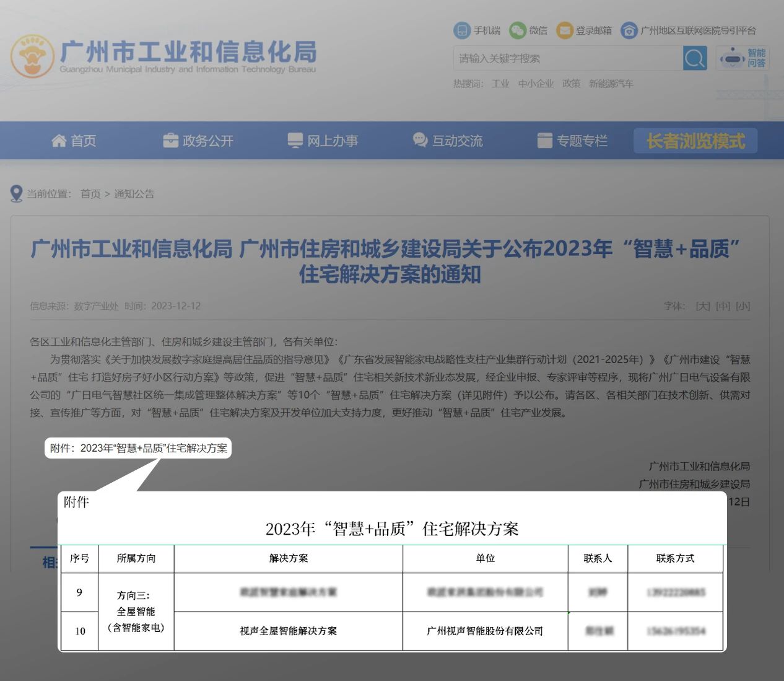Select the search magnifier icon
Image resolution: width=784 pixels, height=681 pixels.
click(x=694, y=58)
